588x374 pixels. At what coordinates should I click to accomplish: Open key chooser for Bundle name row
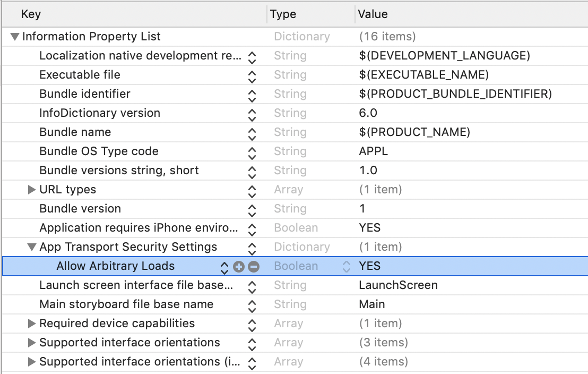[252, 133]
